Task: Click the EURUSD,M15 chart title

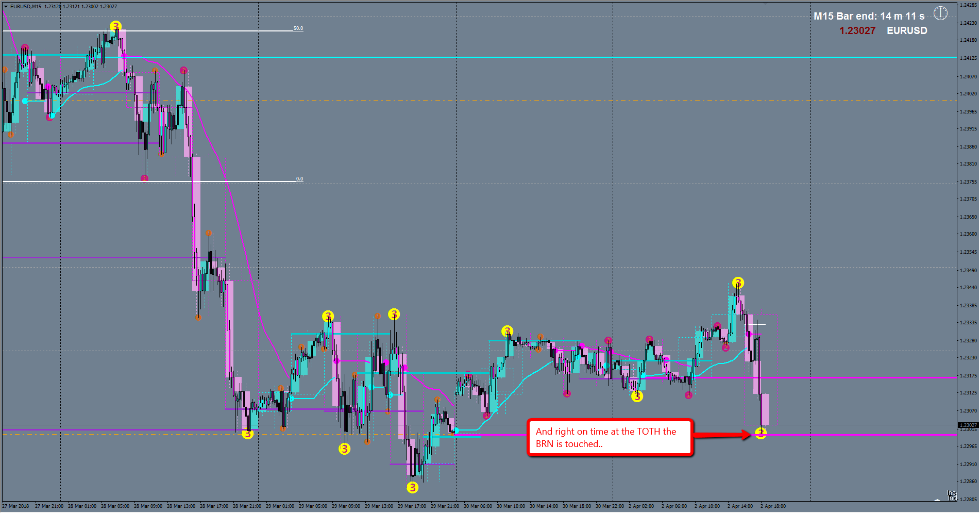Action: (x=26, y=7)
